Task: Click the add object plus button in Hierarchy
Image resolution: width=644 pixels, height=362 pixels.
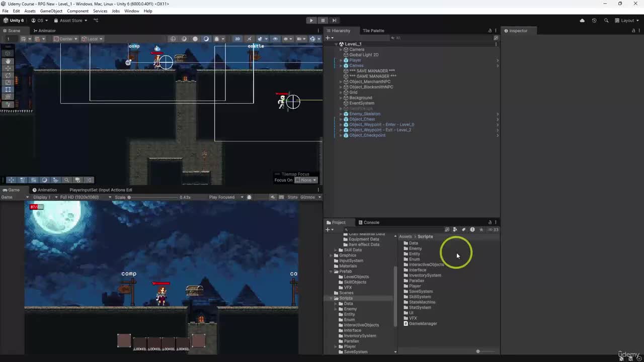Action: pos(329,38)
